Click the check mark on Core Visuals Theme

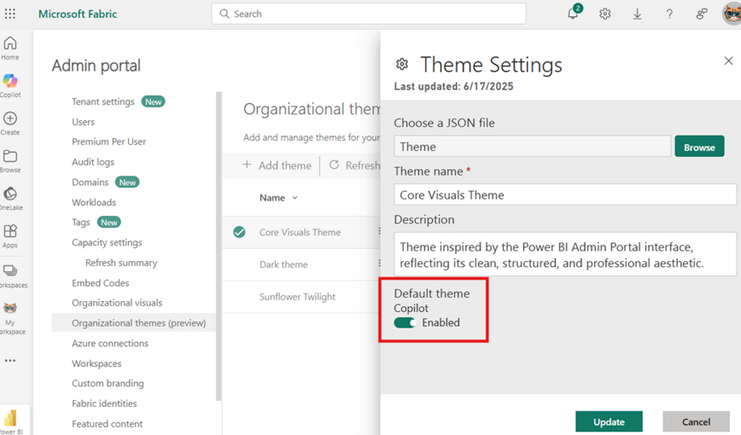(240, 232)
